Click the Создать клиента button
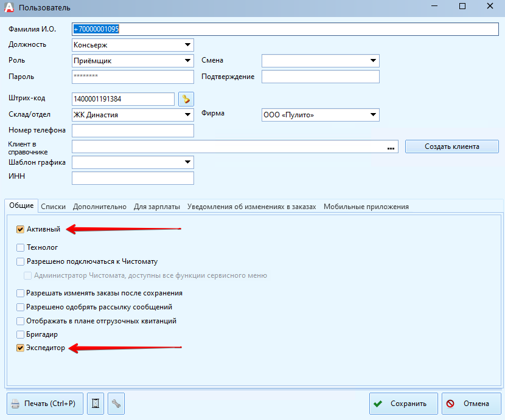Image resolution: width=505 pixels, height=420 pixels. point(451,146)
